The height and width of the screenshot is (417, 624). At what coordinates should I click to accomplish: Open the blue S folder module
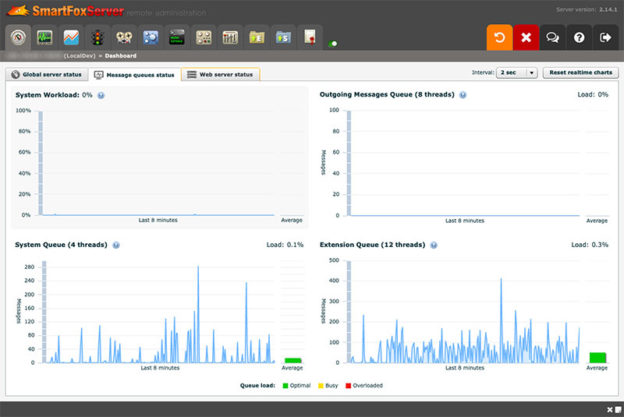283,37
